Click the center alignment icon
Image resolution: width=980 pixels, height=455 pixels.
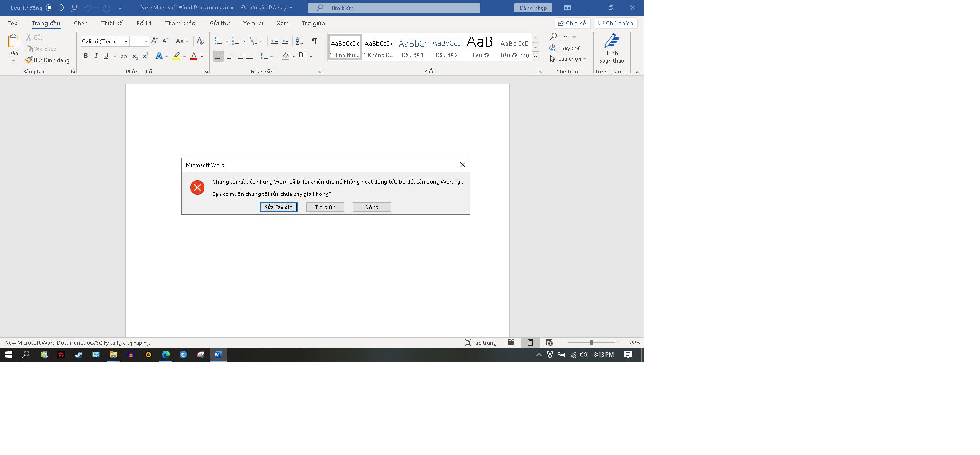229,56
